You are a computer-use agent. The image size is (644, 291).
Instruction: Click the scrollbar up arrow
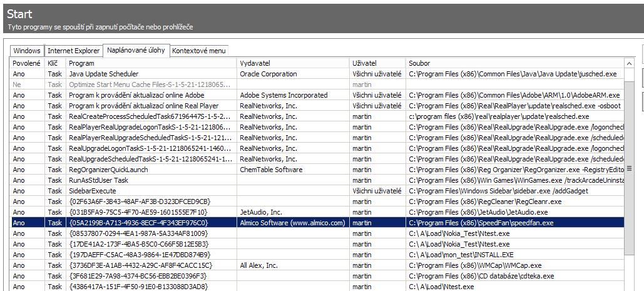pos(630,64)
